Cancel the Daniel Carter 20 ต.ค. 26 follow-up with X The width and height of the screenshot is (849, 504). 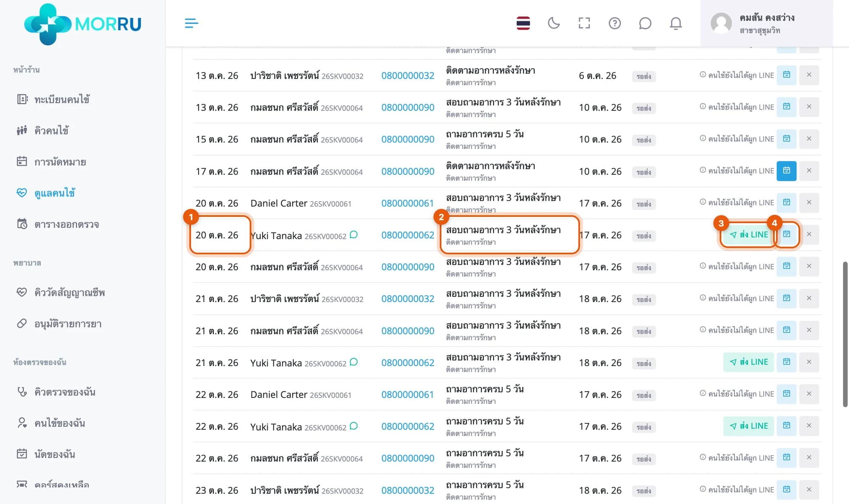pyautogui.click(x=809, y=202)
